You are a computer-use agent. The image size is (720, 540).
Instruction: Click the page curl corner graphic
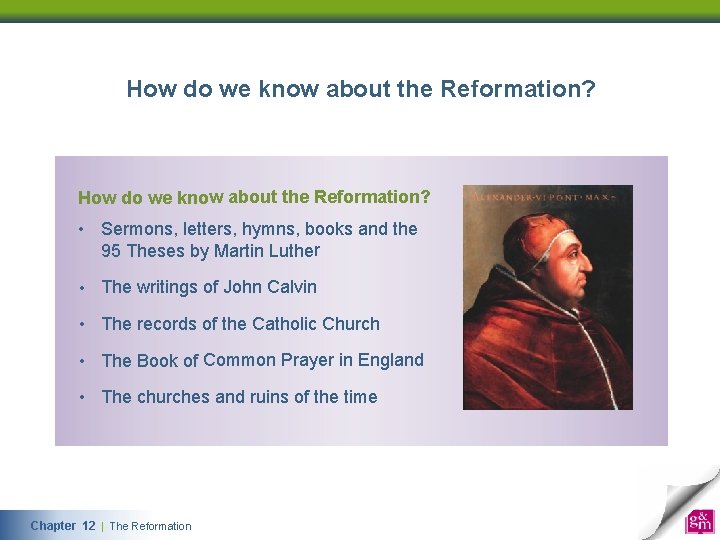(x=681, y=504)
